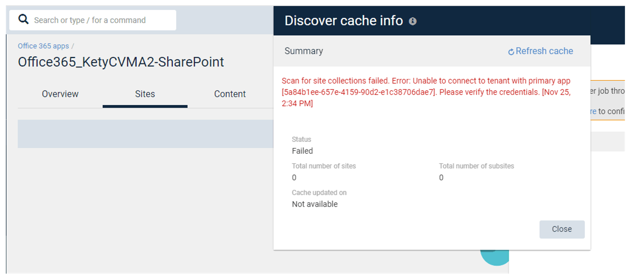Click the 'Discover cache info' dialog title
Screen dimensions: 644x275
[x=343, y=20]
